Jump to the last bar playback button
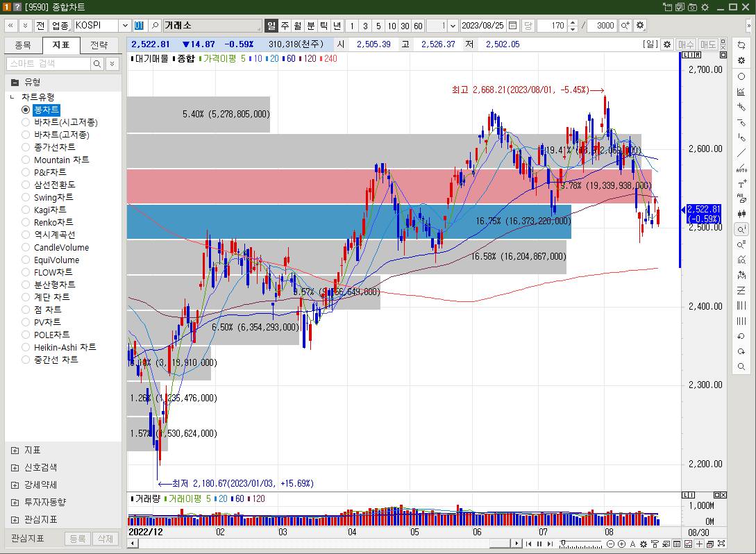The width and height of the screenshot is (756, 554). point(550,544)
